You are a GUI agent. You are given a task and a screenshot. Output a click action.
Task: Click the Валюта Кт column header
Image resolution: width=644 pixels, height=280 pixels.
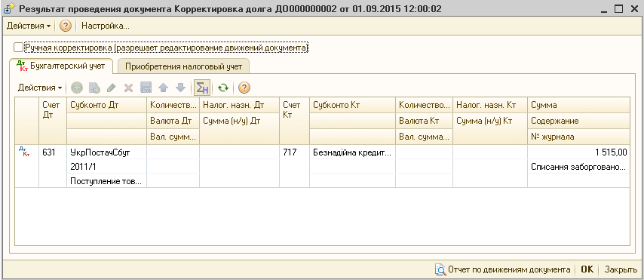click(x=425, y=121)
